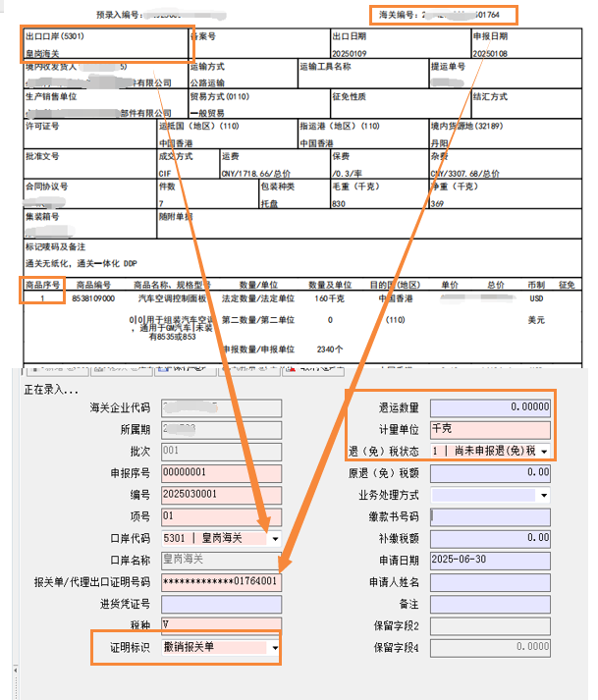Click the 编号 field showing 2025030001

coord(222,495)
